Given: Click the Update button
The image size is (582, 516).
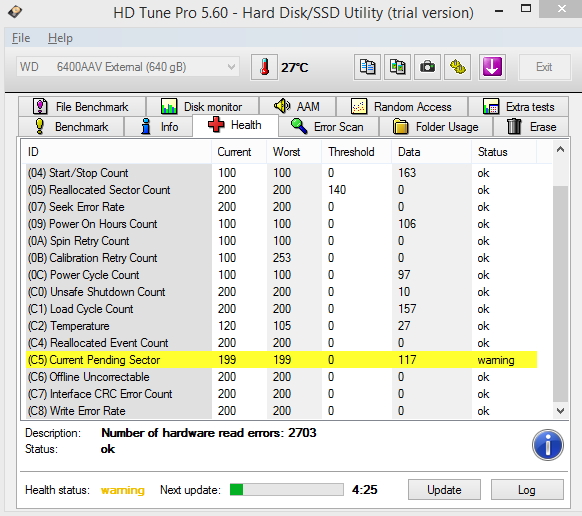Looking at the screenshot, I should (x=444, y=490).
